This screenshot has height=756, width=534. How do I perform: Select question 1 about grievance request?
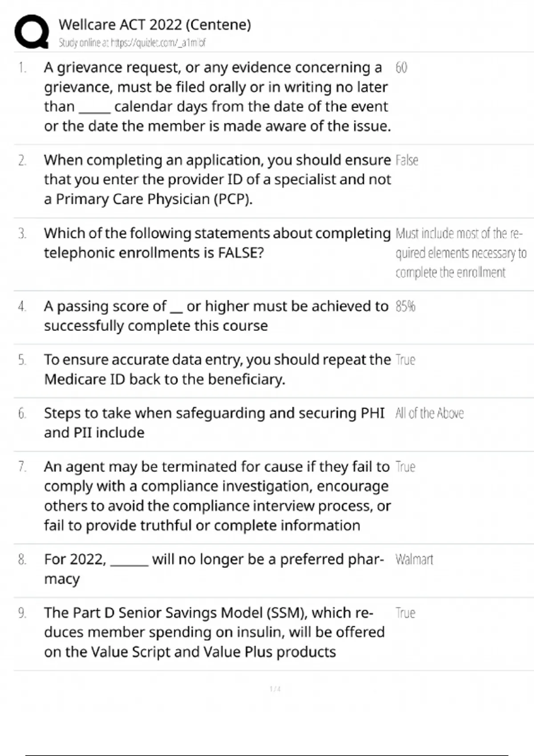tap(217, 97)
